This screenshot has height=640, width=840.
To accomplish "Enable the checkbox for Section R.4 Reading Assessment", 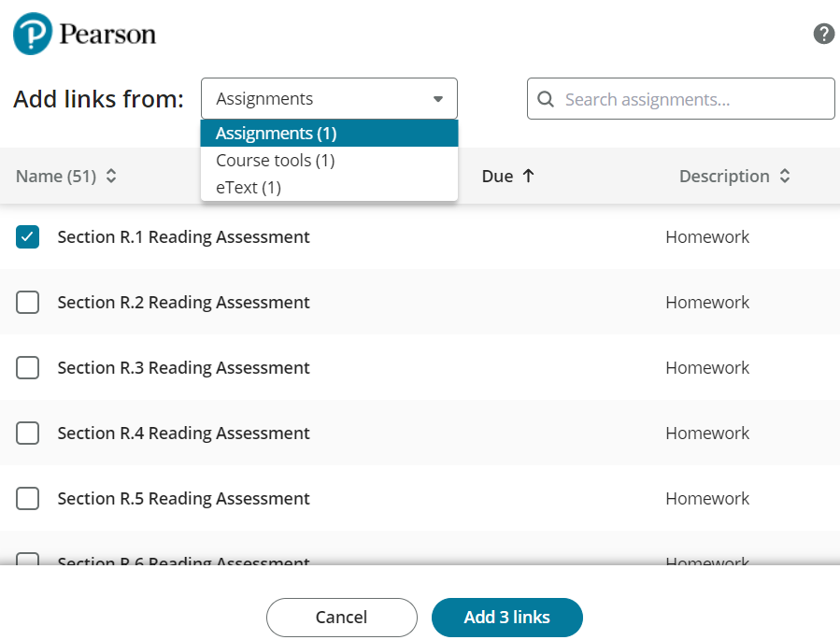I will coord(27,434).
